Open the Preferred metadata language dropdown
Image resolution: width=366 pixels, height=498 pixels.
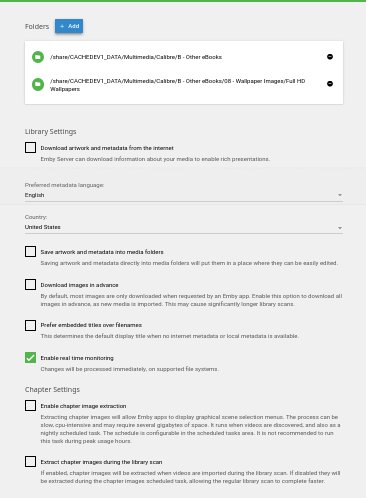pos(184,195)
